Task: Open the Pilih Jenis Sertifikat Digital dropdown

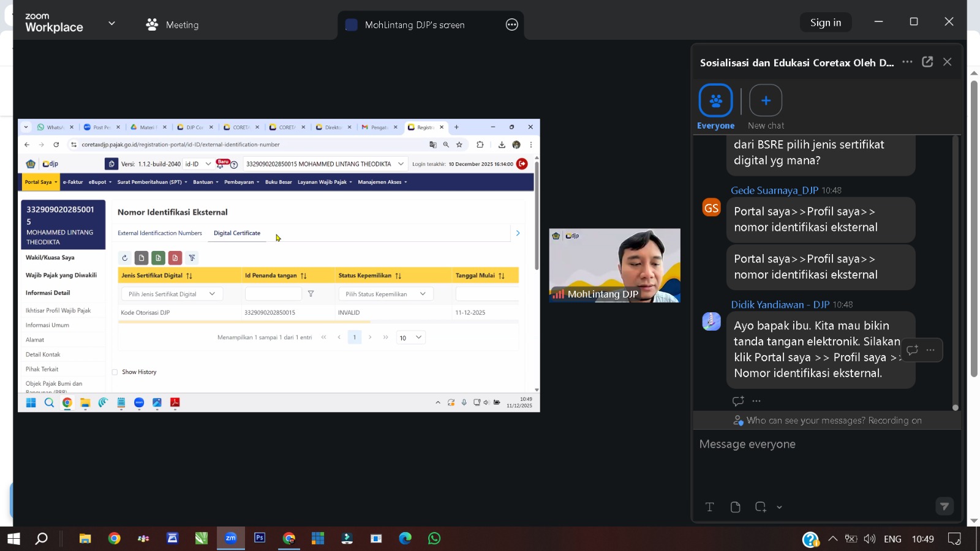Action: point(171,294)
